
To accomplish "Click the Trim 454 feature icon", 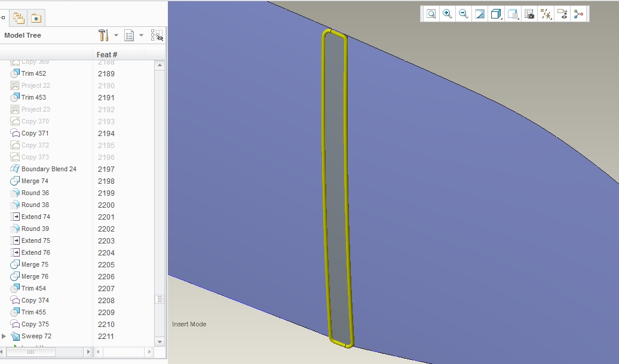I will [15, 288].
